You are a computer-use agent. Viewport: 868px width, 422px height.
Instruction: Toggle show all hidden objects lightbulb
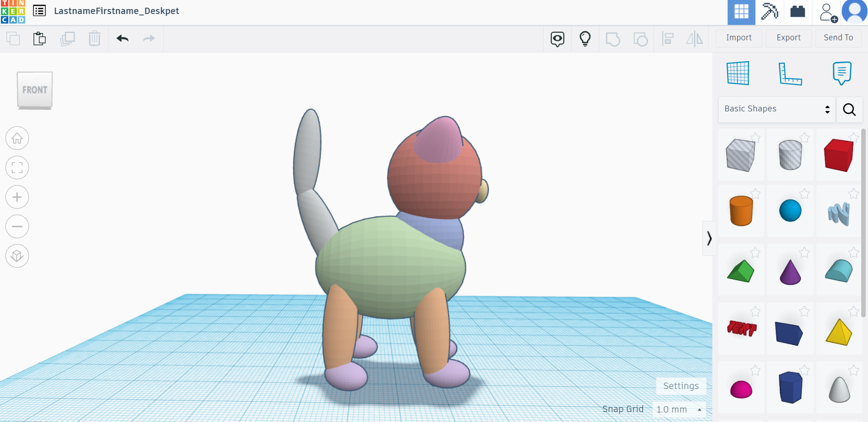pos(585,39)
